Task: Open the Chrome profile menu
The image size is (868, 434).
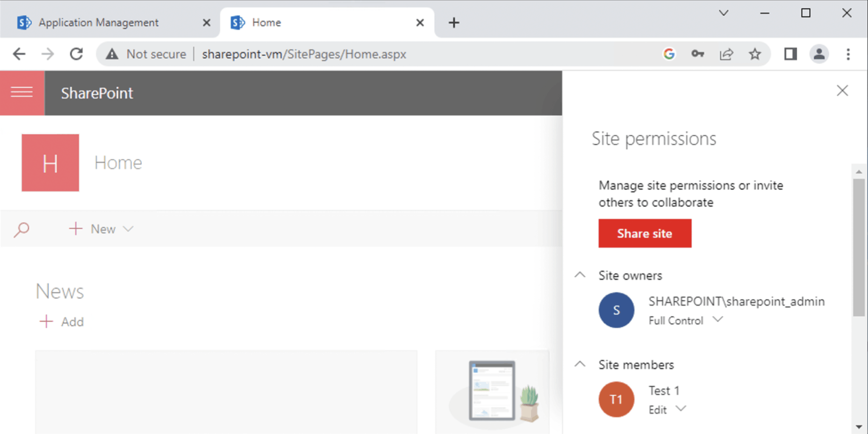Action: pos(819,54)
